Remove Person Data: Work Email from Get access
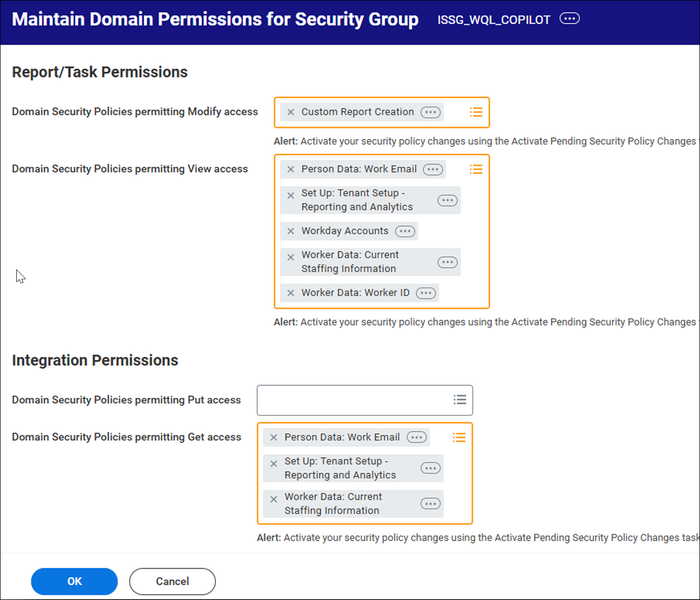This screenshot has height=600, width=700. tap(273, 437)
